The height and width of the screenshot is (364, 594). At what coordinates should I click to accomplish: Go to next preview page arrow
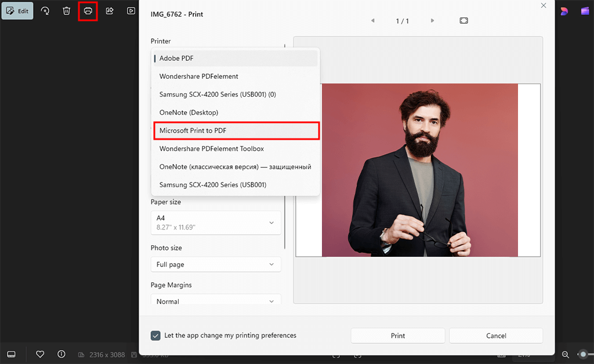tap(432, 21)
